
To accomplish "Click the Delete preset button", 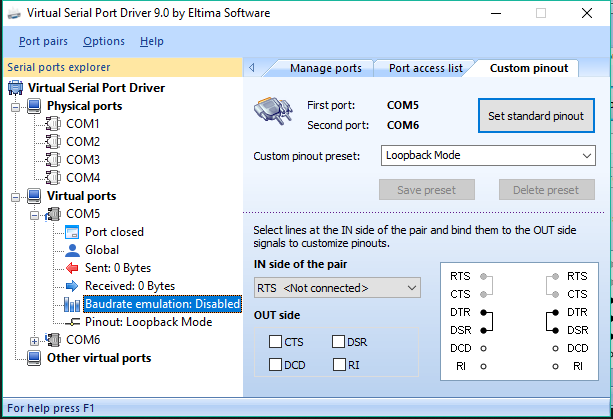I will [x=546, y=190].
